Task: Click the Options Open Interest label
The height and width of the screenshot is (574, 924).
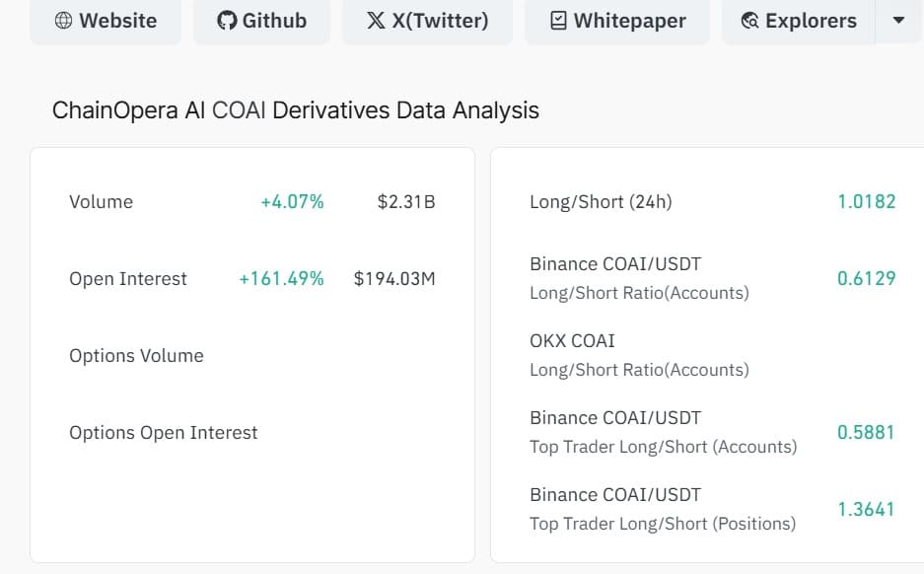Action: tap(163, 432)
